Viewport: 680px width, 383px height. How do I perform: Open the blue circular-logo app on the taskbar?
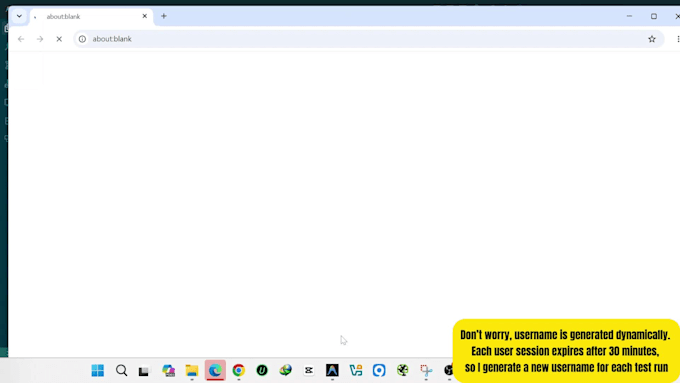point(379,370)
